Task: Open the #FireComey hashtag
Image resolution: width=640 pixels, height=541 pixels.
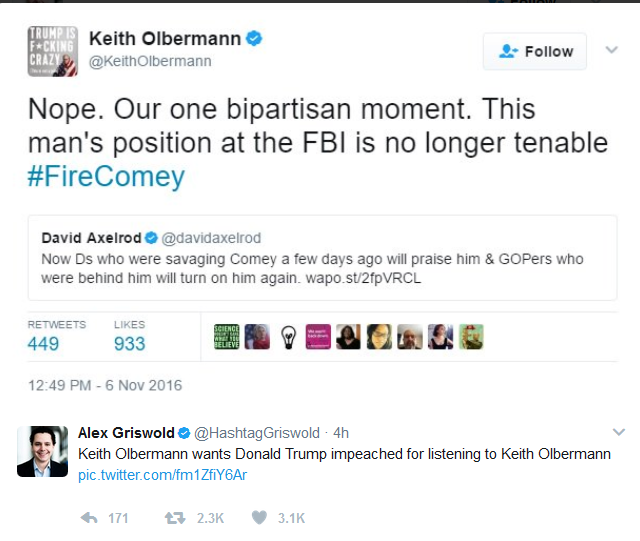Action: [x=106, y=176]
